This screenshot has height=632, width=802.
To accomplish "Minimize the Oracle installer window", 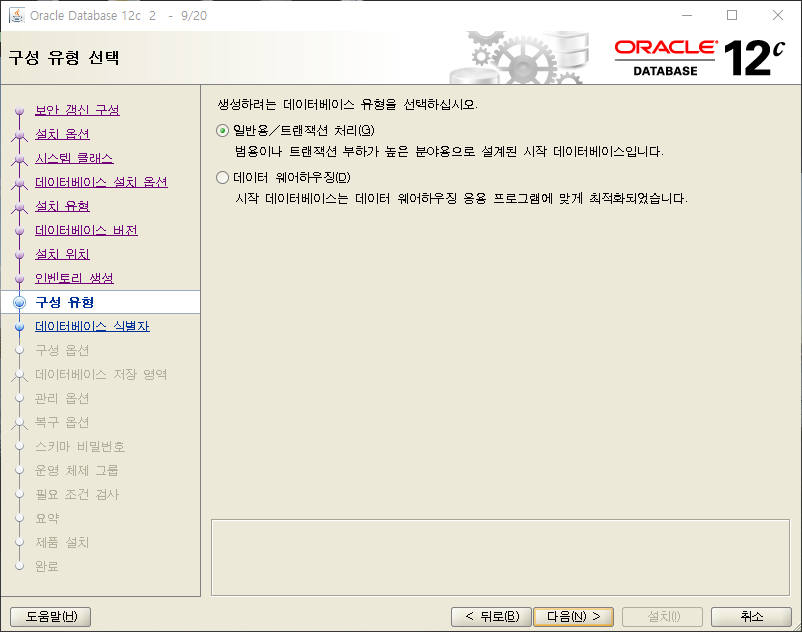I will click(x=687, y=15).
